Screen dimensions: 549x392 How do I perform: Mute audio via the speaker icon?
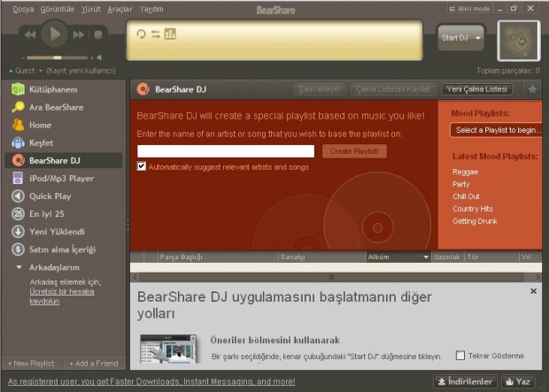(x=99, y=58)
